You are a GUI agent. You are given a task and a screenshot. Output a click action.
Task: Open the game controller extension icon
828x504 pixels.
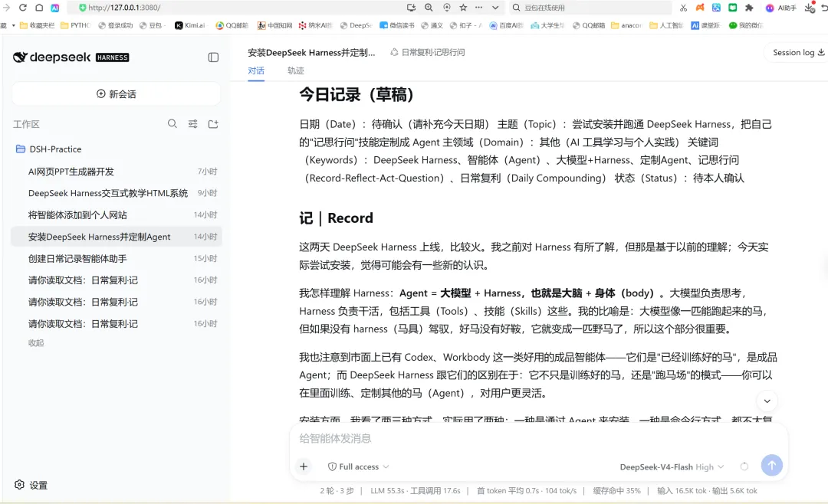700,8
